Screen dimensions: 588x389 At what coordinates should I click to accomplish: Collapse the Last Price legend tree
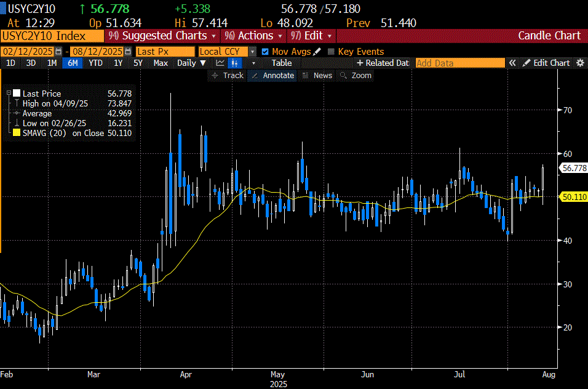(x=9, y=94)
